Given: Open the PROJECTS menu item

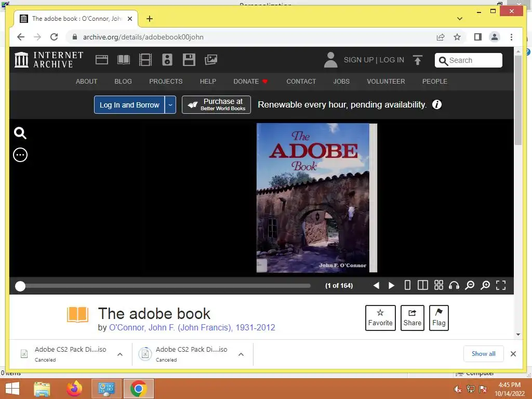Looking at the screenshot, I should point(166,82).
